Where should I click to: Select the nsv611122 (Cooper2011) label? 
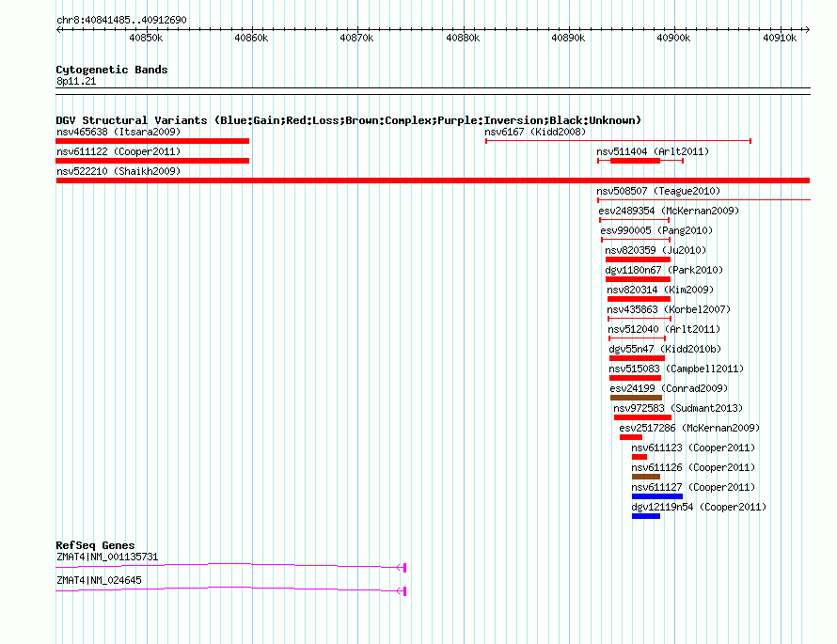[118, 151]
